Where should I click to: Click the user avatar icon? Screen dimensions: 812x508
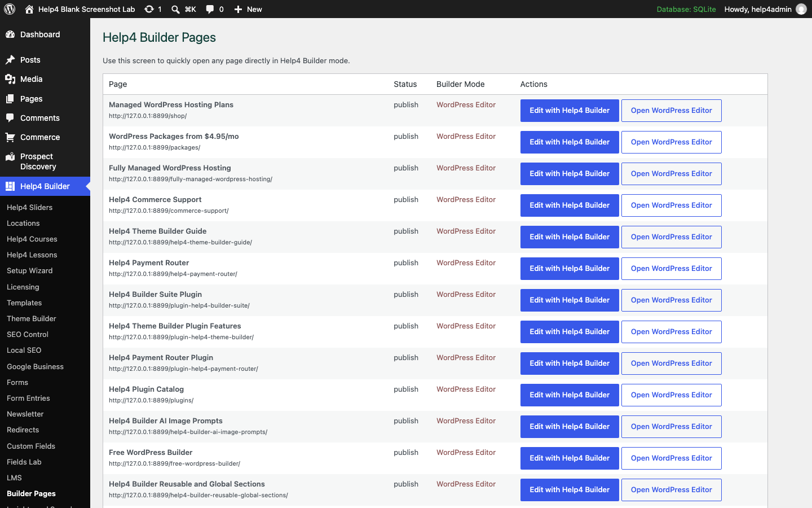801,9
